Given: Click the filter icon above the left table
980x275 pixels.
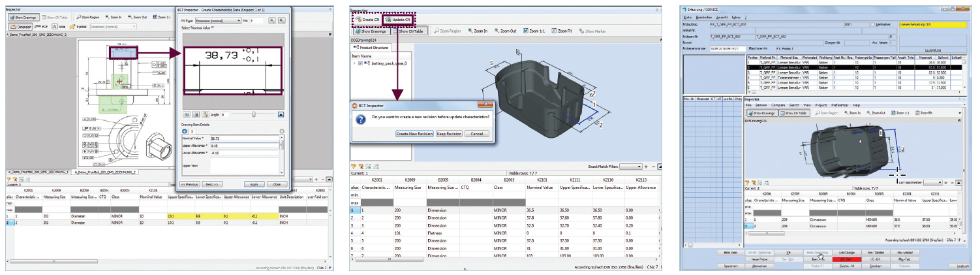Looking at the screenshot, I should click(8, 180).
